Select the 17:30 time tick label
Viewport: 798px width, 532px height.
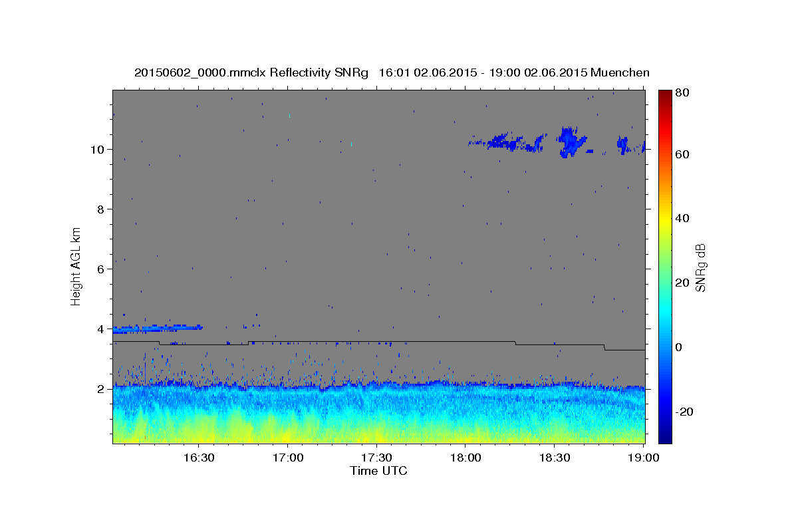376,458
